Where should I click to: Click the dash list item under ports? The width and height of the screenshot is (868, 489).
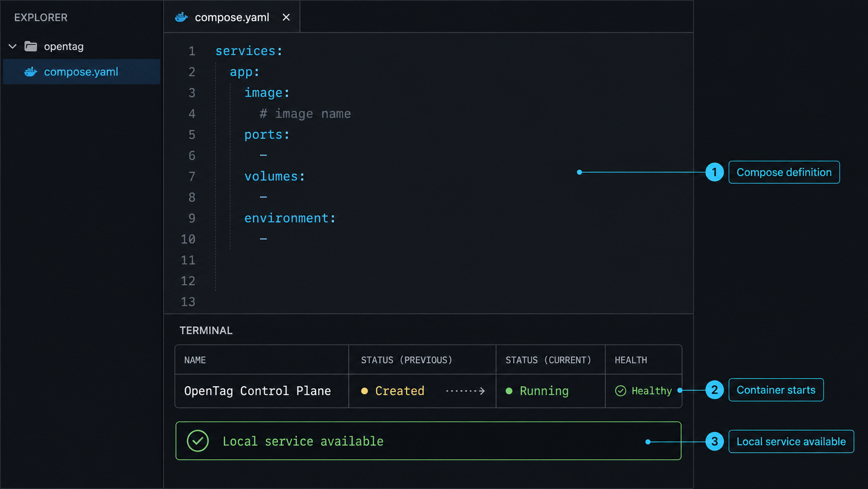point(263,155)
